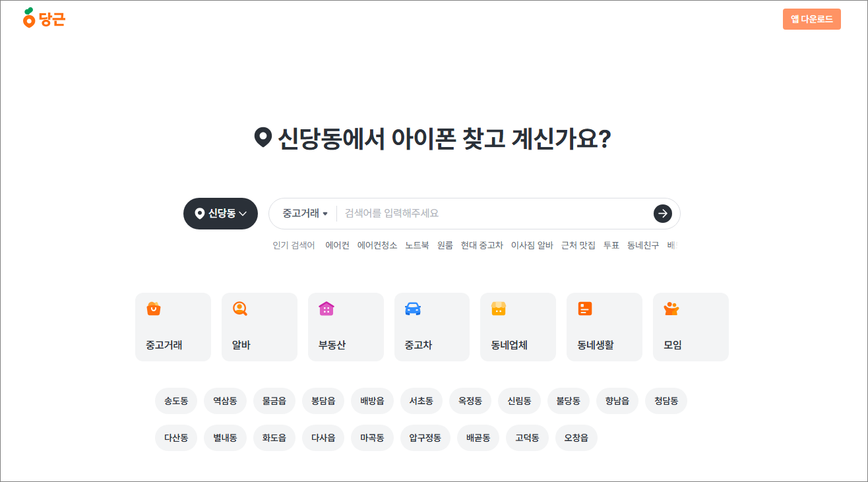
Task: Choose the 배곧동 neighborhood chip
Action: click(x=478, y=438)
